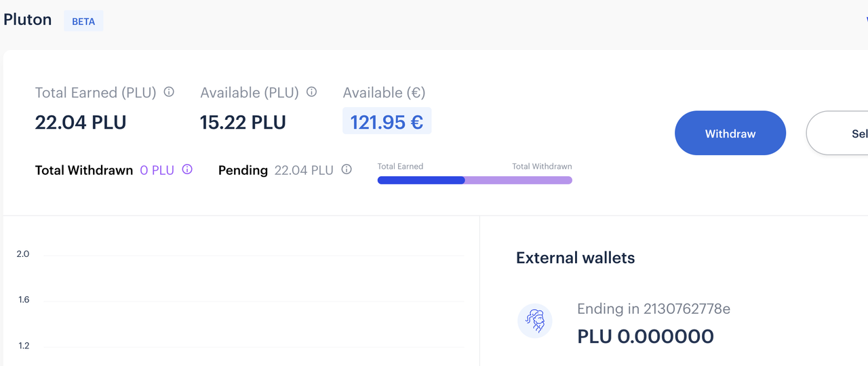
Task: Open wallet ending in 2130762778e
Action: pos(653,309)
